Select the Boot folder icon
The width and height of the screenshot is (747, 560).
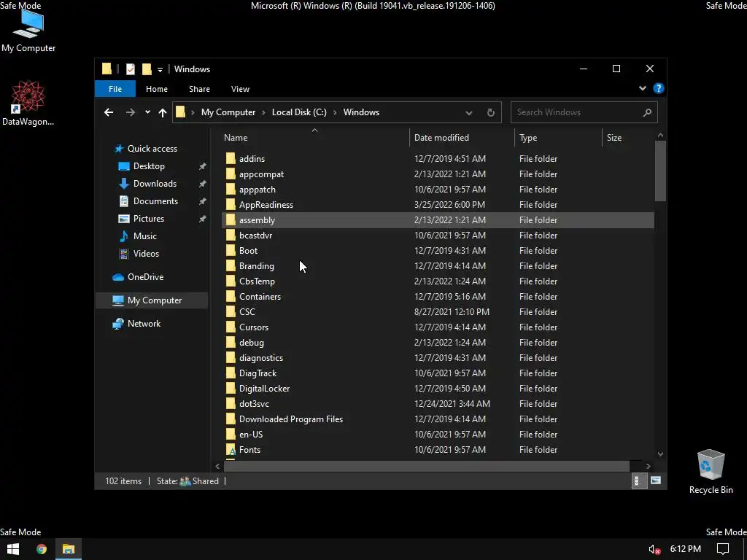[231, 251]
